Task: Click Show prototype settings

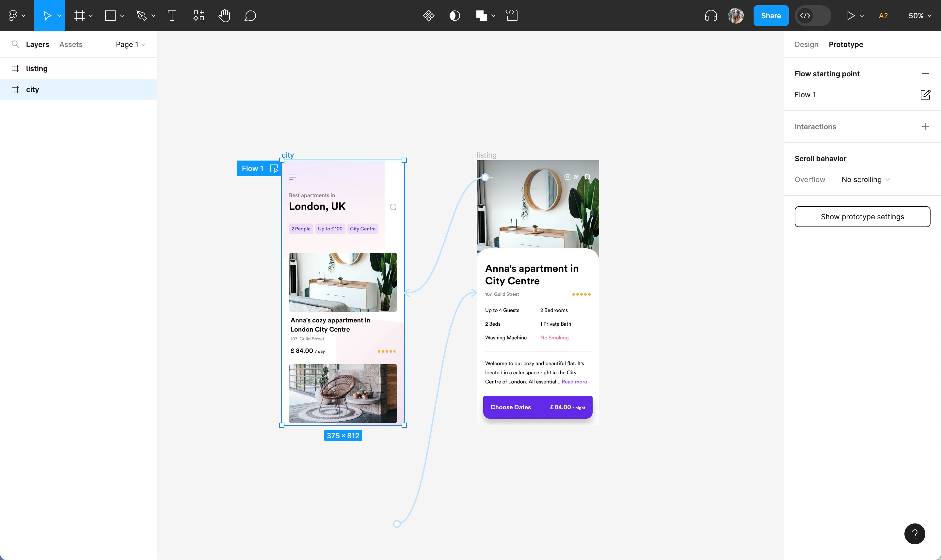Action: point(862,217)
